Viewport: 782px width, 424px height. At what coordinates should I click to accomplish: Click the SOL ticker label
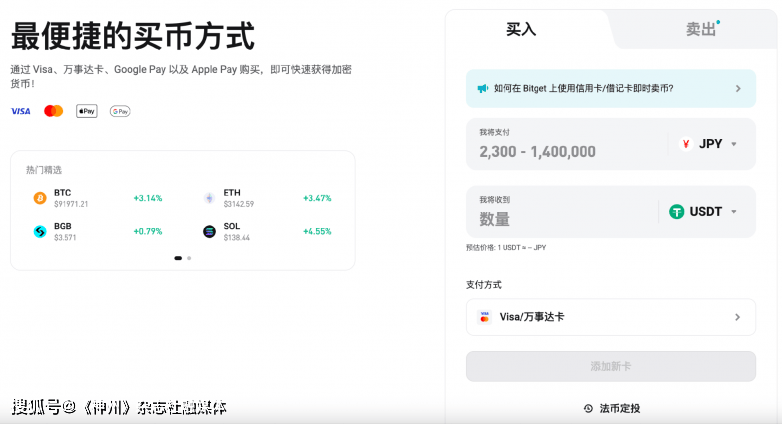pos(231,226)
